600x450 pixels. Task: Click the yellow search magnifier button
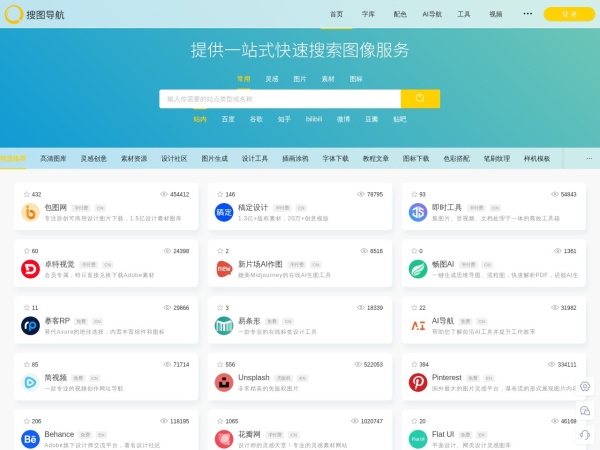pos(420,99)
